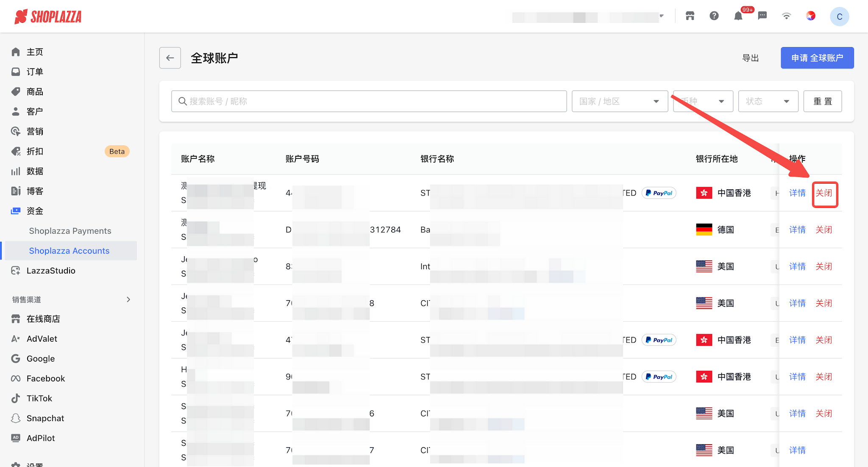Click the 折扣 discount icon

click(x=16, y=151)
